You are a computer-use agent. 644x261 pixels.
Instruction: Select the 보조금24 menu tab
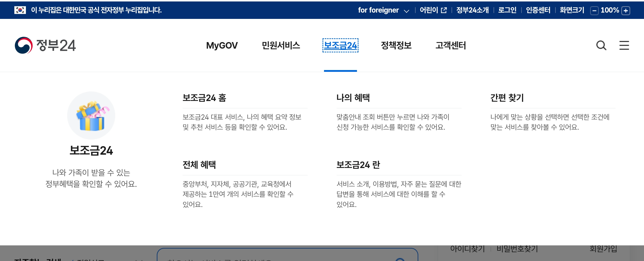(x=340, y=45)
